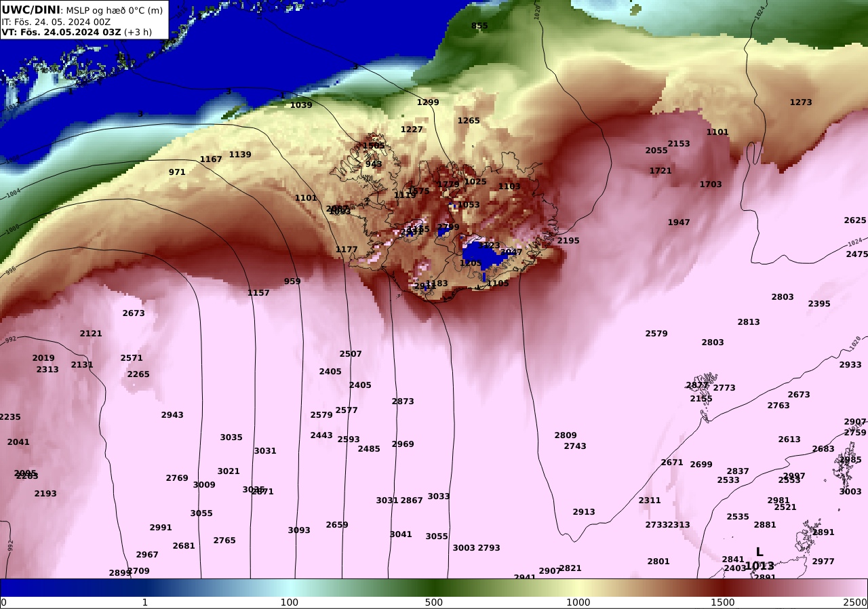Select the map value 2019

click(x=43, y=358)
